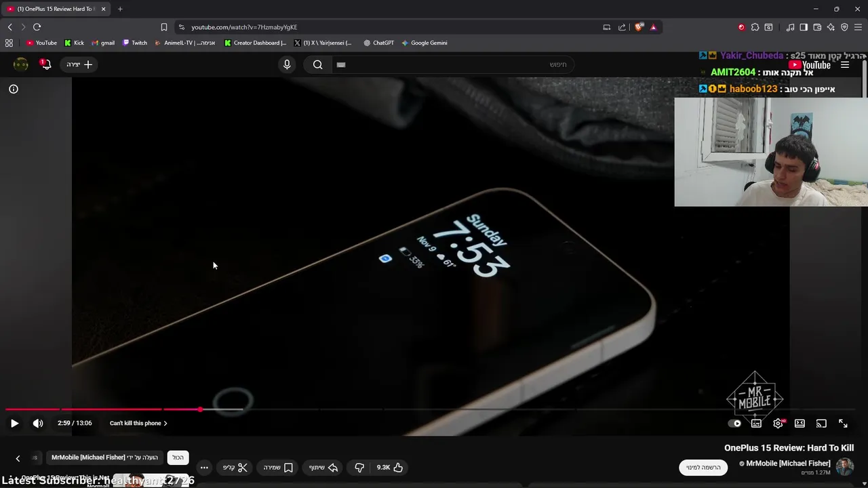Open the Brave Wallet icon
The height and width of the screenshot is (488, 868).
tap(817, 27)
